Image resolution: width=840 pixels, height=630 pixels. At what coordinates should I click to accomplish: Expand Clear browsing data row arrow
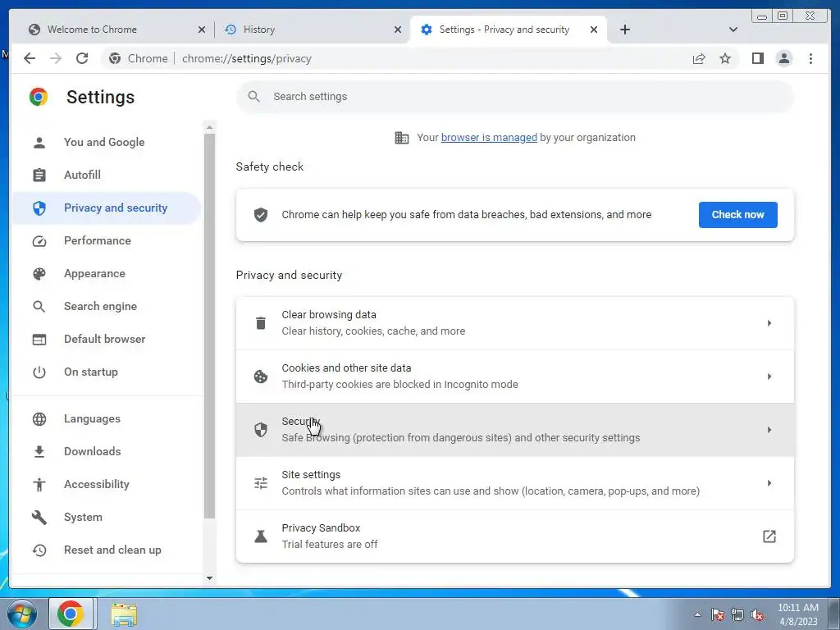769,323
